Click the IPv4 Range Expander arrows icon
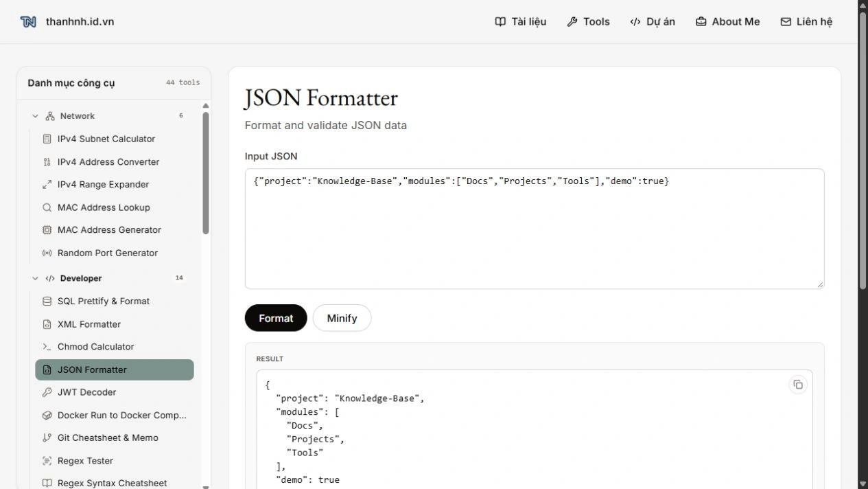Screen dimensions: 868x489 click(x=47, y=185)
